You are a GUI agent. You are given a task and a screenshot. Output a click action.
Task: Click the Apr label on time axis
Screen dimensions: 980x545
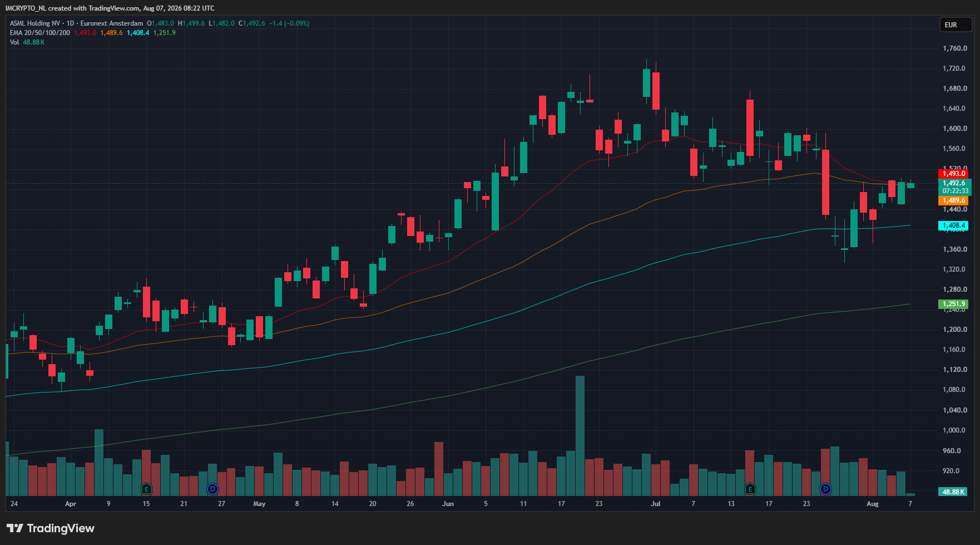(x=71, y=504)
